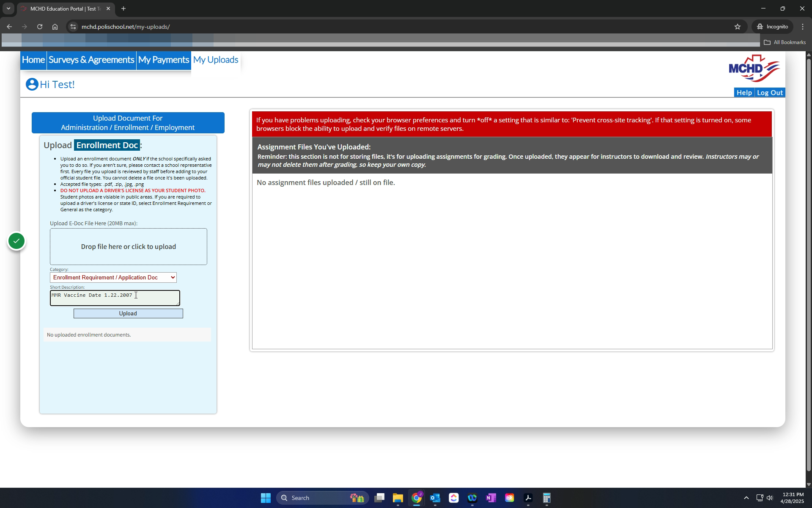
Task: Click the Log Out button
Action: pos(770,93)
